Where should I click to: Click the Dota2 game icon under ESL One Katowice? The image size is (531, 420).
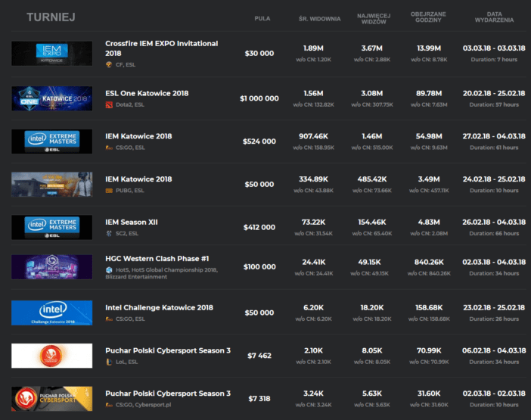coord(109,104)
